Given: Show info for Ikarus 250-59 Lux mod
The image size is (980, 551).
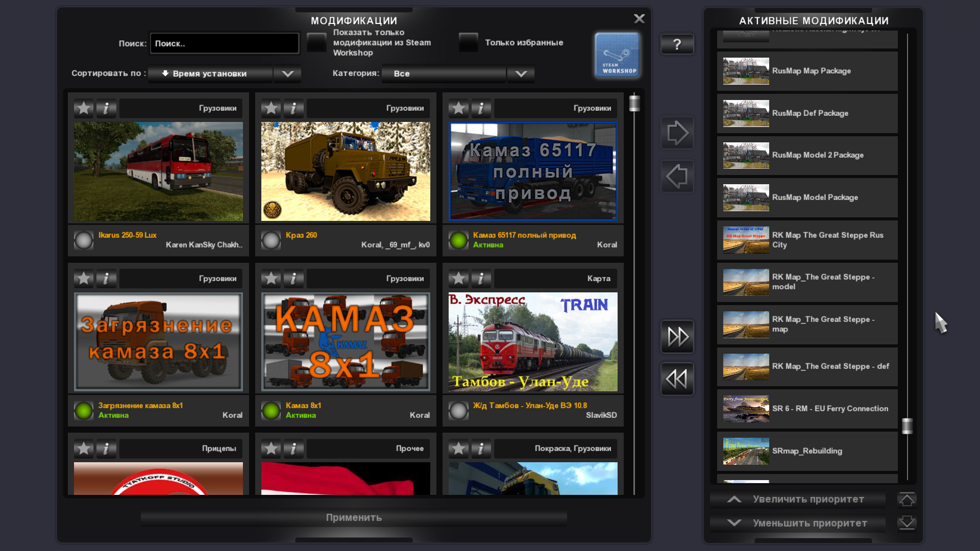Looking at the screenshot, I should click(x=106, y=108).
